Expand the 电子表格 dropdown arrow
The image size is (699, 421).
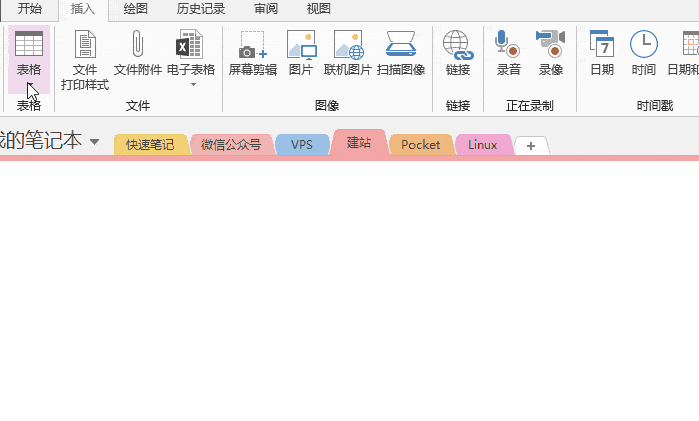(193, 85)
